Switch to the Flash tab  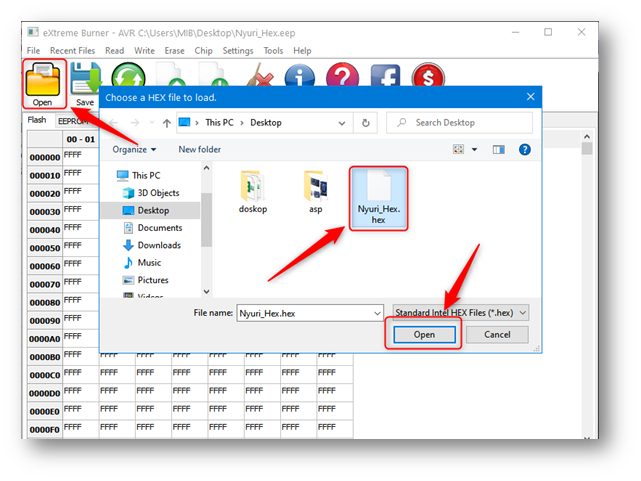[37, 120]
